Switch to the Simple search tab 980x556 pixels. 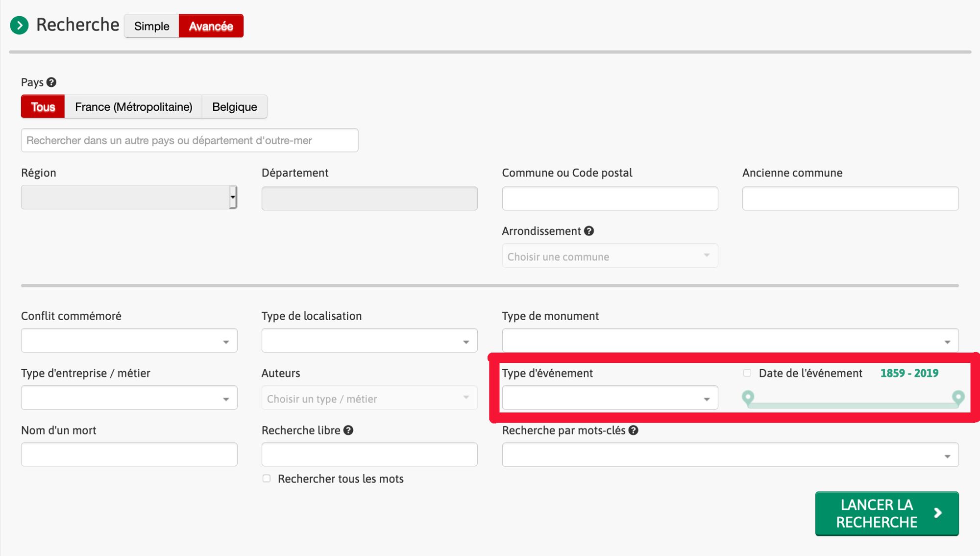151,26
